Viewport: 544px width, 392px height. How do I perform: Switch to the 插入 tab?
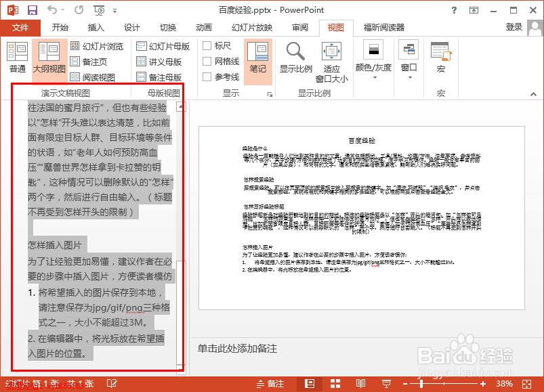(96, 27)
